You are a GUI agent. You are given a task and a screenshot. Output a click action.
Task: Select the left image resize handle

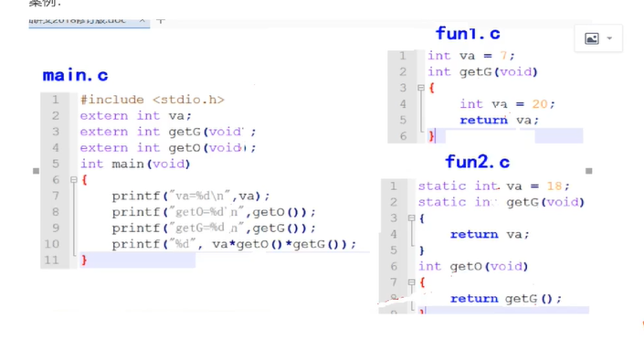37,171
